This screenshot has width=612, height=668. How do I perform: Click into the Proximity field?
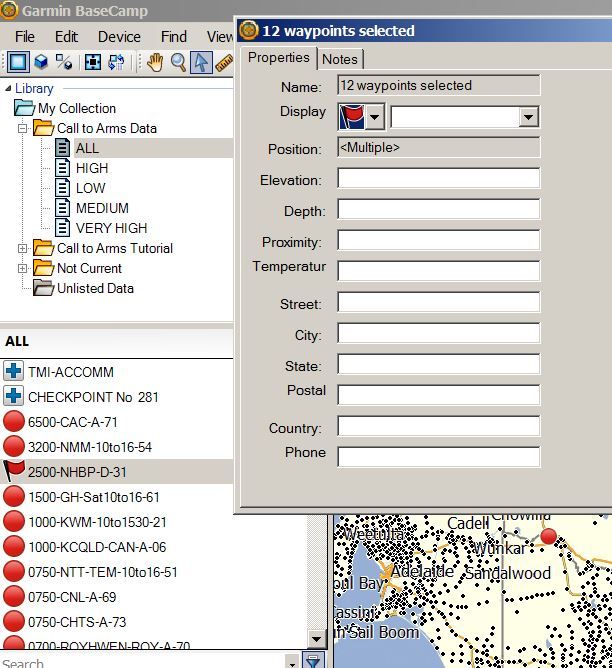(439, 240)
